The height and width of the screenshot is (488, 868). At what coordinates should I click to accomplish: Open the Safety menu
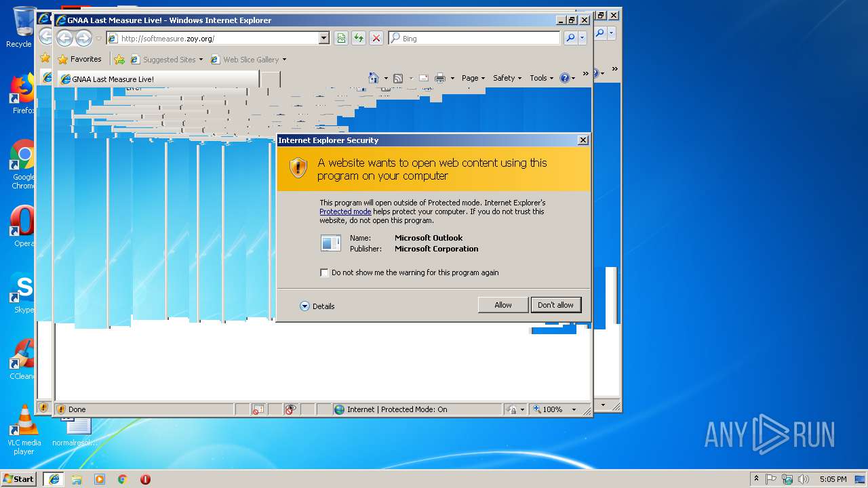pos(507,78)
